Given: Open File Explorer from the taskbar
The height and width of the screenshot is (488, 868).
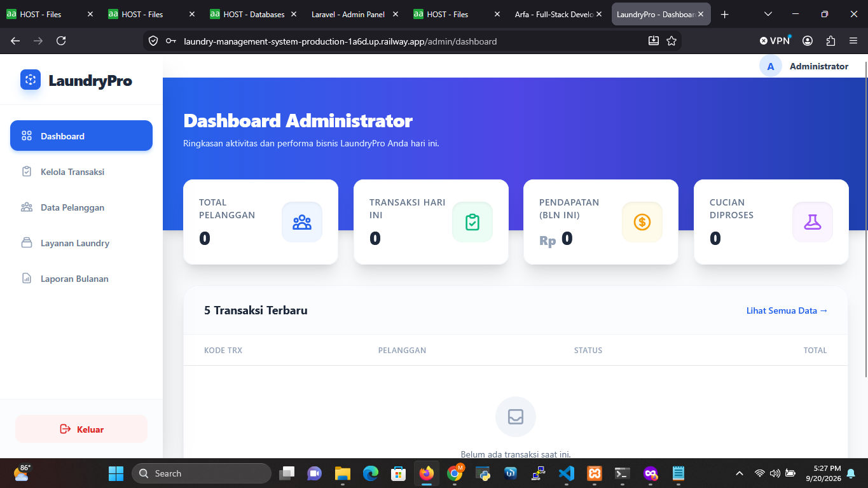Looking at the screenshot, I should pyautogui.click(x=343, y=473).
